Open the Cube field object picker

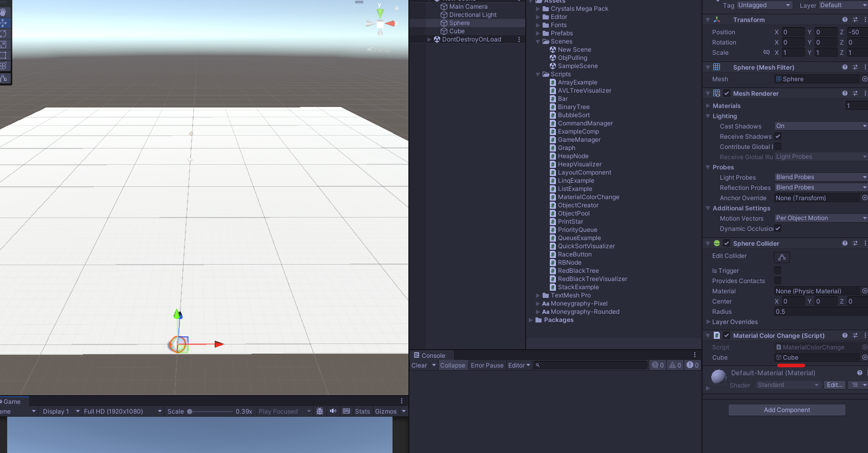coord(864,358)
